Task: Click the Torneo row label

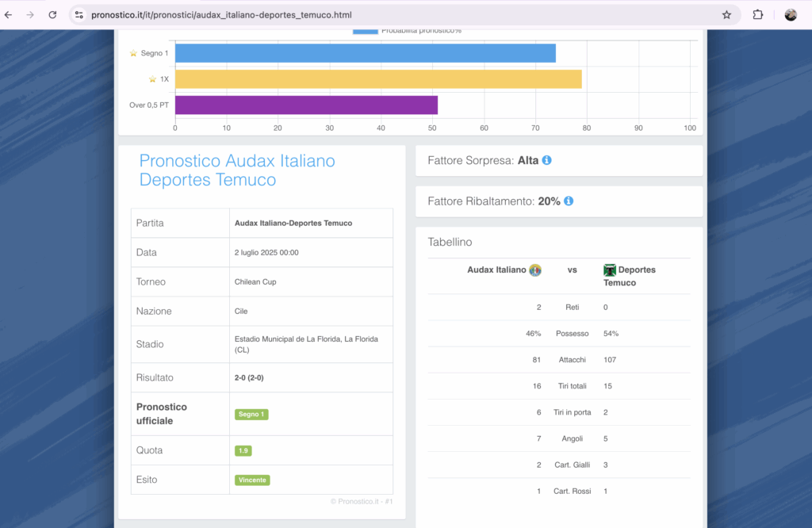Action: pos(151,282)
